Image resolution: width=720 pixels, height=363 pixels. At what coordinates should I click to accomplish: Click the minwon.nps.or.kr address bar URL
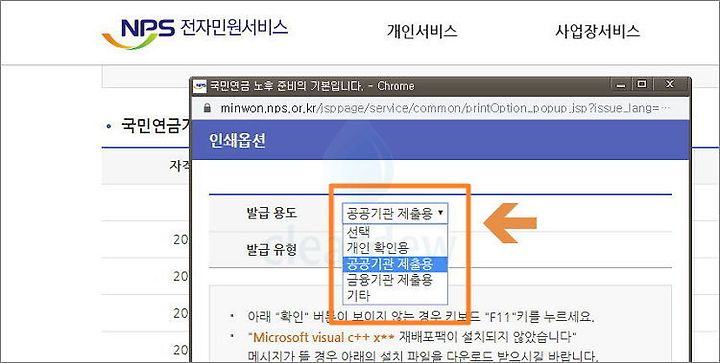click(445, 108)
